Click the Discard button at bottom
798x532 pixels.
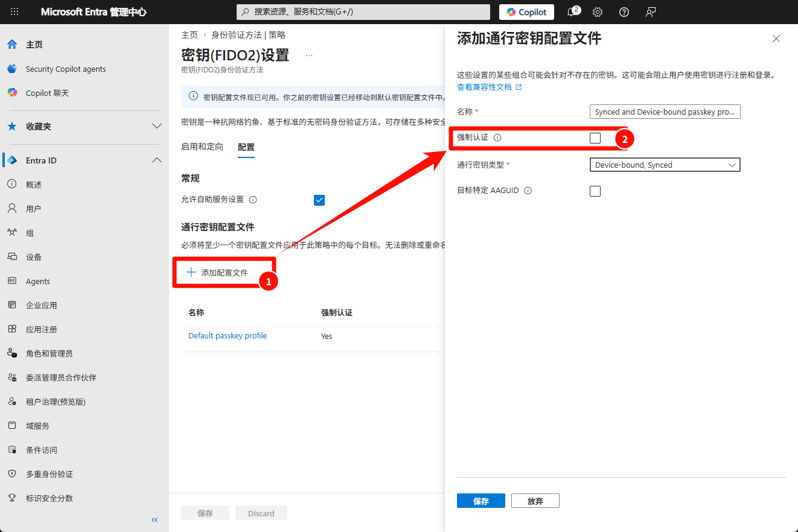261,513
